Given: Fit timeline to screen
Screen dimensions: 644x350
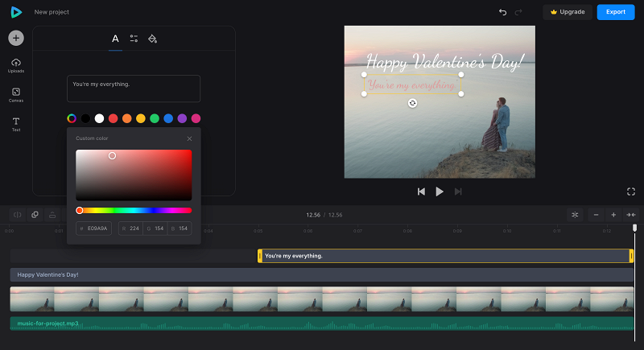Looking at the screenshot, I should coord(631,215).
